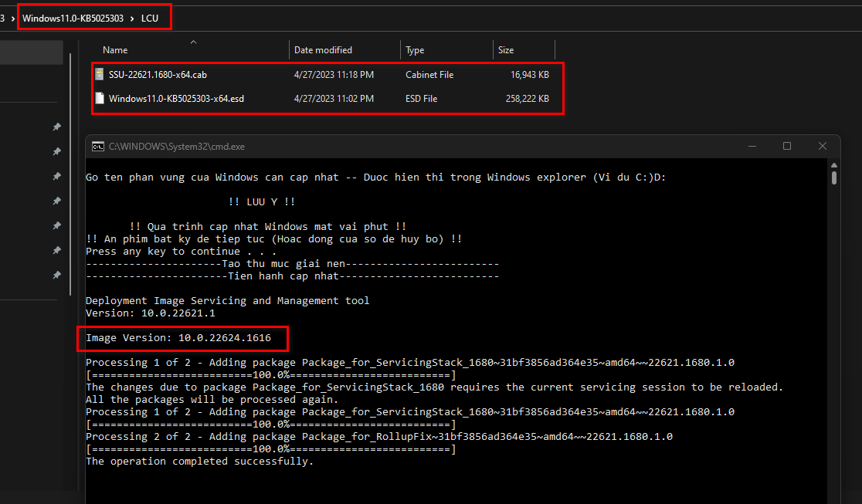Click the 'Tao thu muc giai nen' line

click(x=293, y=264)
